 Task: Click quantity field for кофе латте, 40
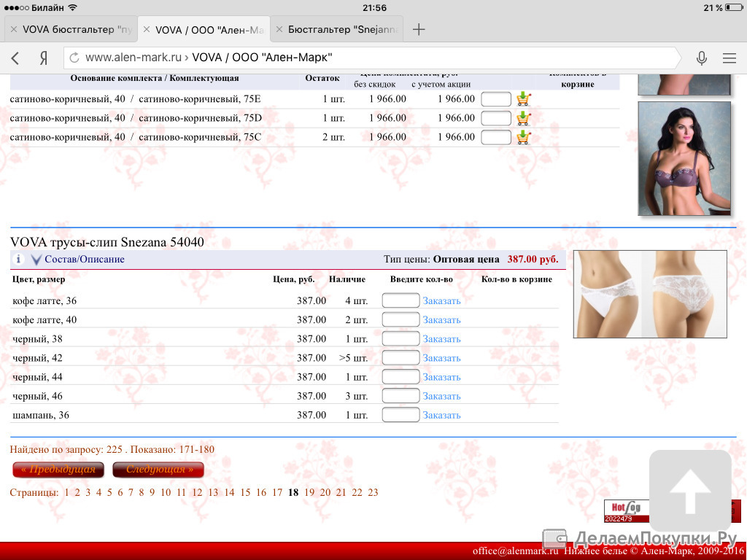pos(400,319)
